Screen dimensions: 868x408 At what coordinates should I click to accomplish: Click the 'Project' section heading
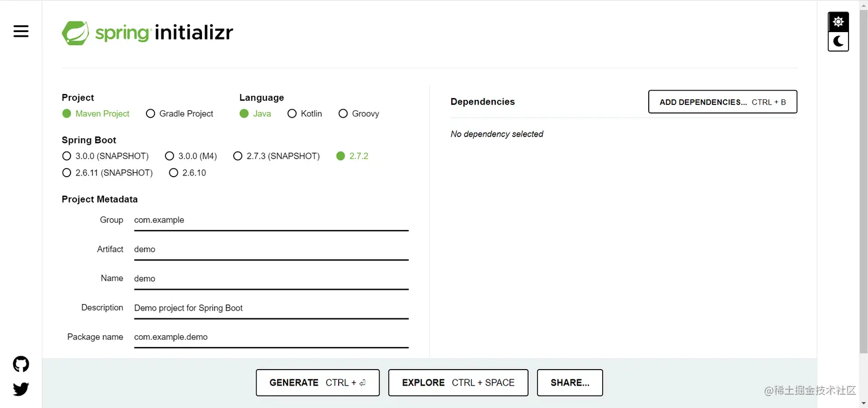(78, 98)
